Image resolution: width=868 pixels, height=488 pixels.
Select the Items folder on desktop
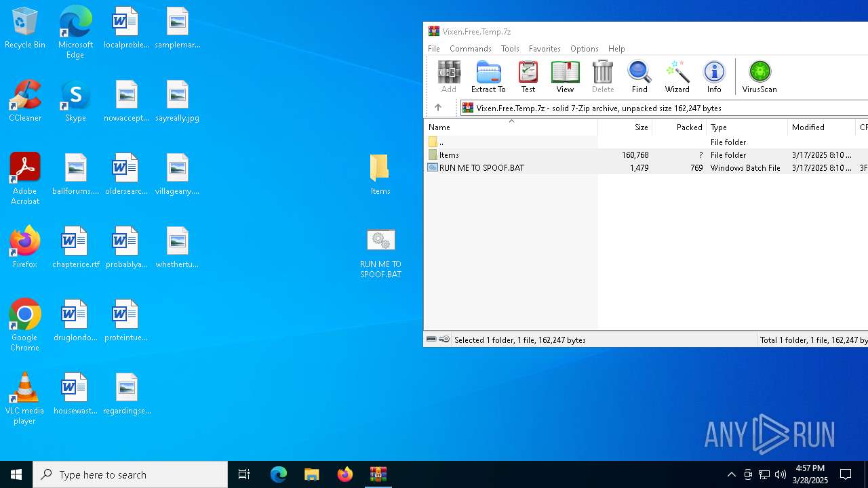click(380, 175)
